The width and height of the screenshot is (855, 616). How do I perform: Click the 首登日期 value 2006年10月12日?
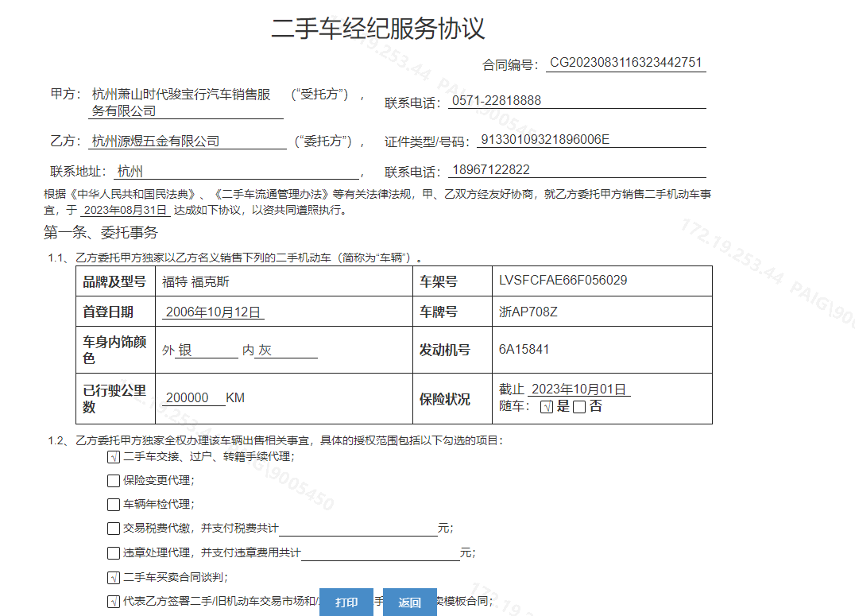tap(213, 312)
